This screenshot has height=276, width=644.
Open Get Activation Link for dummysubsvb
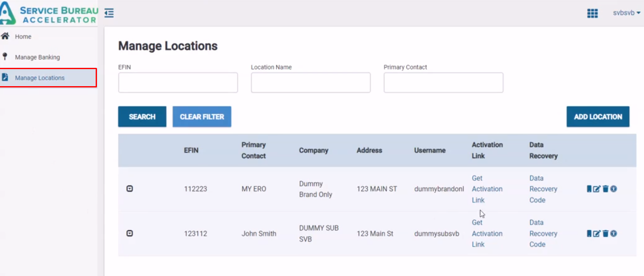(487, 234)
